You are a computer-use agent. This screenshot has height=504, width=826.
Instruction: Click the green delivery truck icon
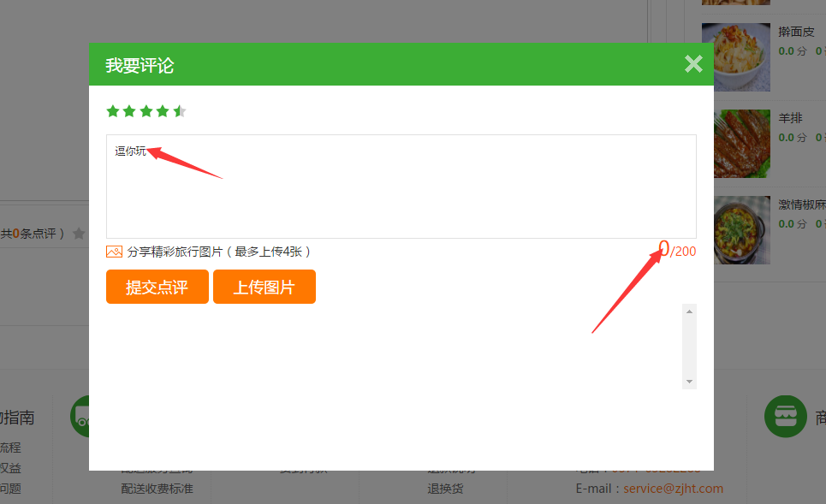coord(80,416)
